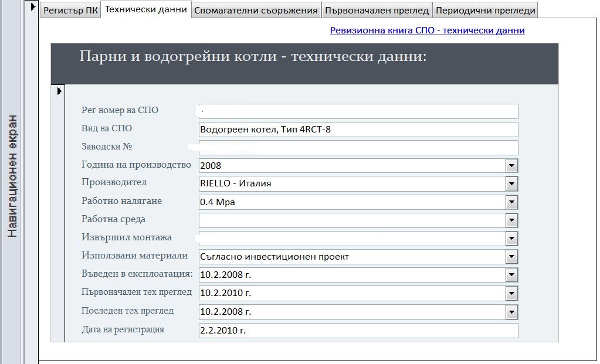
Task: Click the 0.4 Mpa pressure value
Action: [x=218, y=202]
